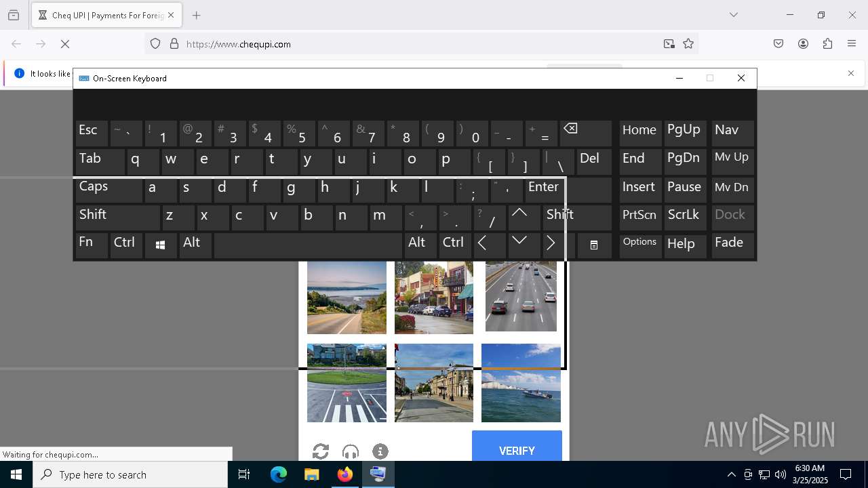Toggle the Nav key

tap(732, 134)
